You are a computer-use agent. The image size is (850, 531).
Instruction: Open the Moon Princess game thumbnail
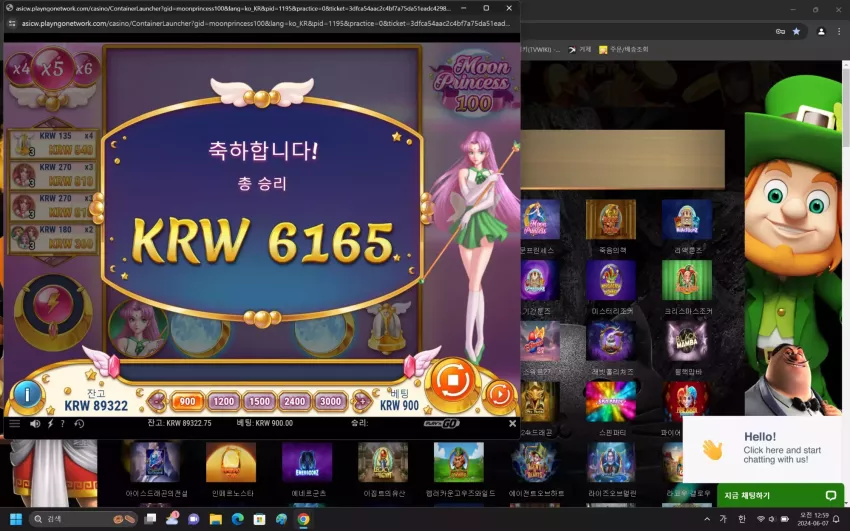[x=540, y=219]
